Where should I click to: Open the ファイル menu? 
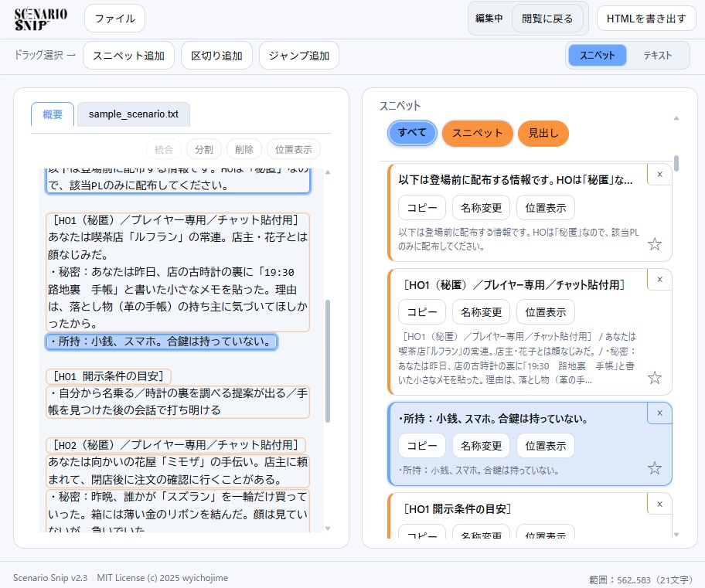click(114, 19)
